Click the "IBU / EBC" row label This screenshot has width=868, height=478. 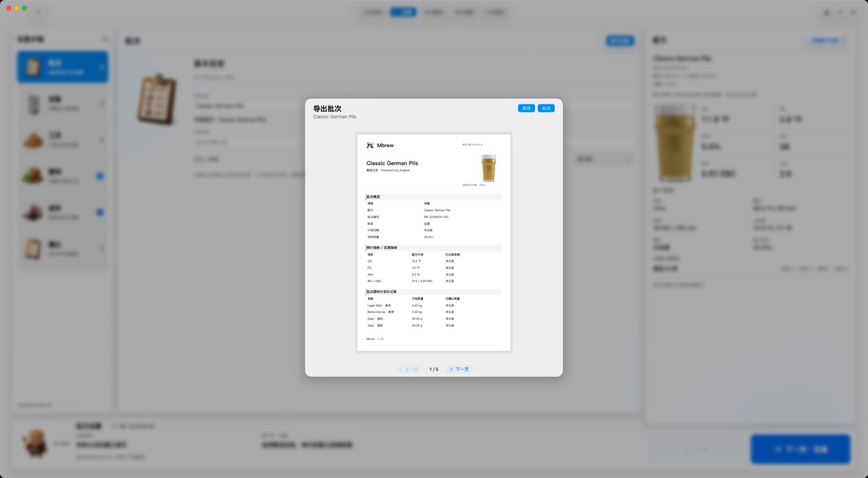pyautogui.click(x=373, y=281)
